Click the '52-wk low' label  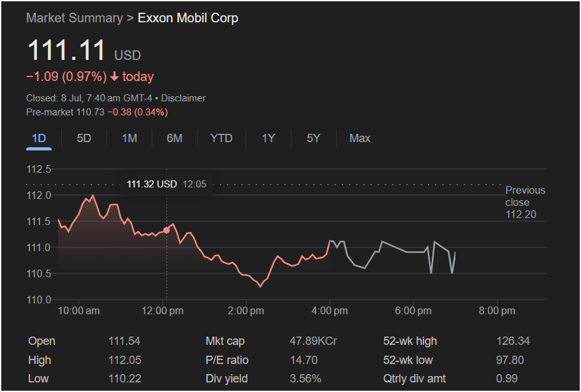click(408, 359)
